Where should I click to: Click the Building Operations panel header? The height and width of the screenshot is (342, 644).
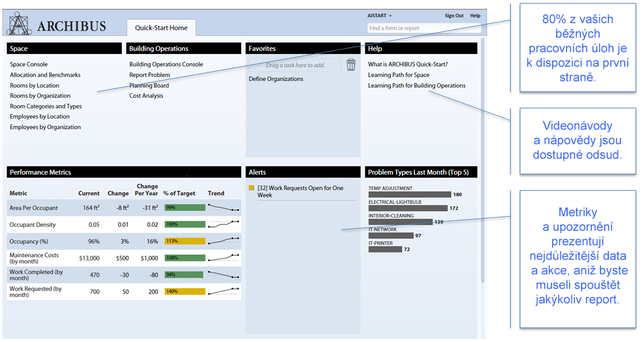[184, 48]
